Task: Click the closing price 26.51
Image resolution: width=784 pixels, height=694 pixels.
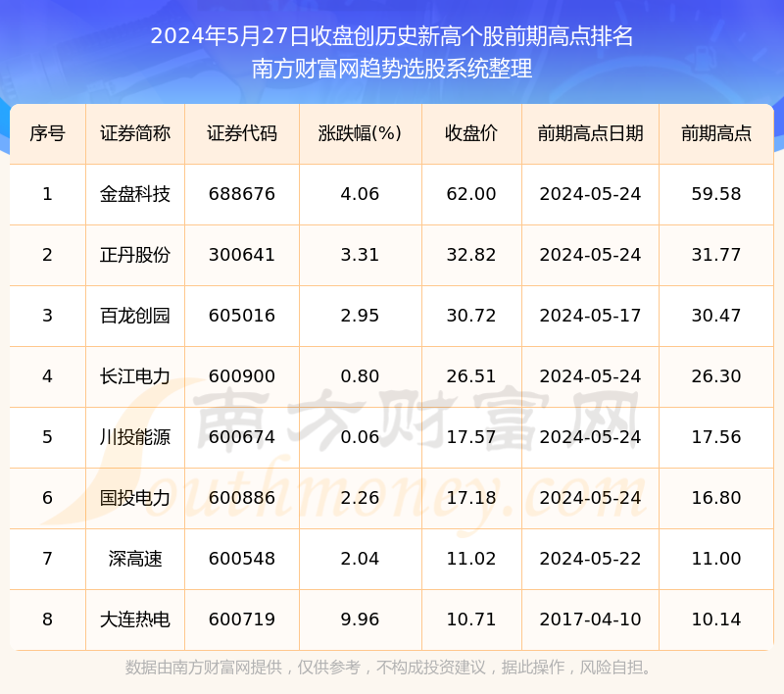Action: (x=471, y=376)
